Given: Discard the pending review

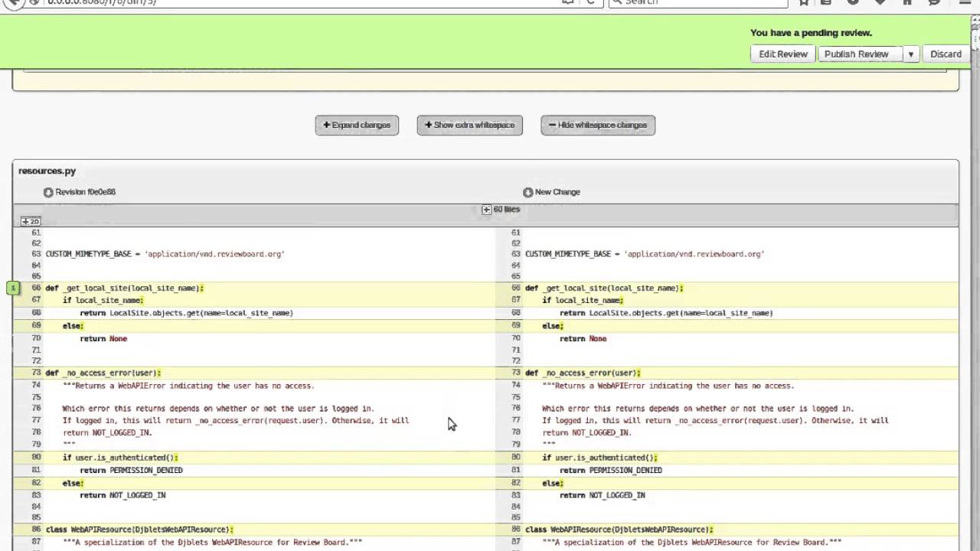Looking at the screenshot, I should pyautogui.click(x=946, y=54).
